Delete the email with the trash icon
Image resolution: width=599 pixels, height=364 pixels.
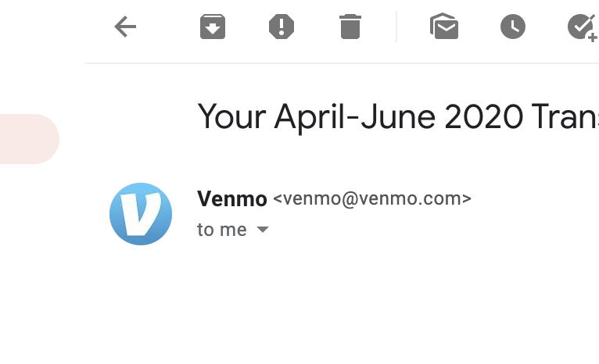[x=350, y=27]
